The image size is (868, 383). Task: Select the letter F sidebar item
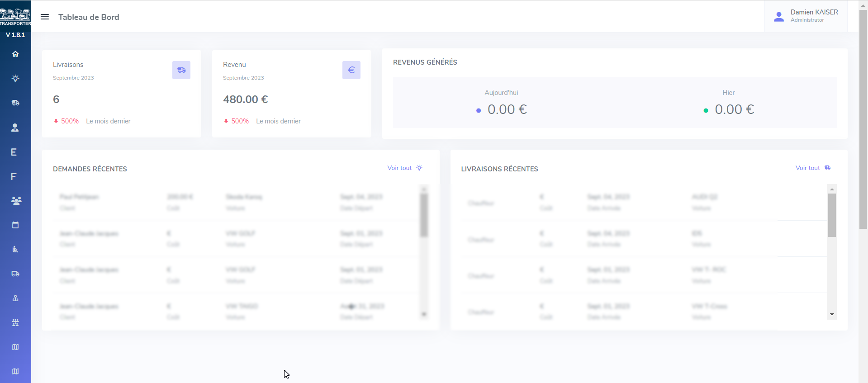click(x=14, y=176)
